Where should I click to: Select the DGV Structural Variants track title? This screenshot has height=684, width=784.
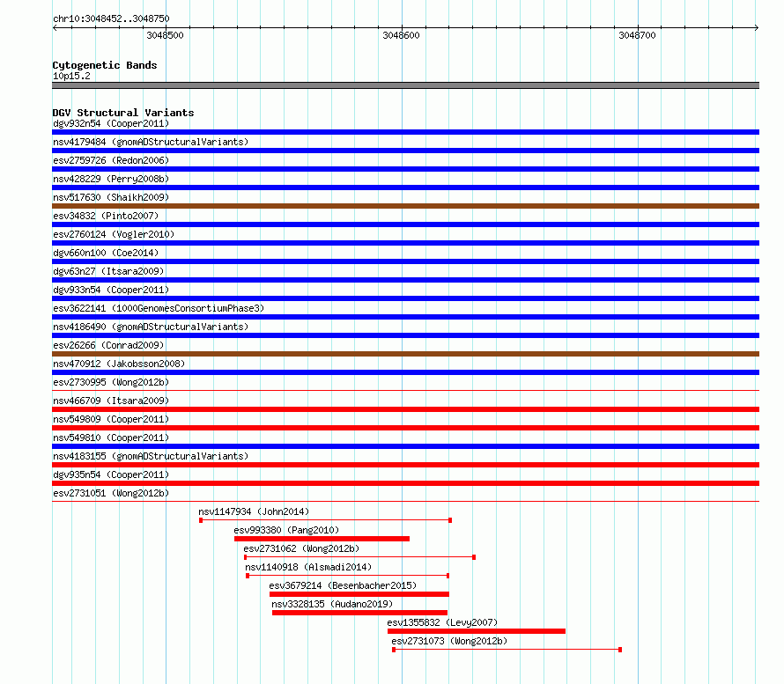(123, 113)
